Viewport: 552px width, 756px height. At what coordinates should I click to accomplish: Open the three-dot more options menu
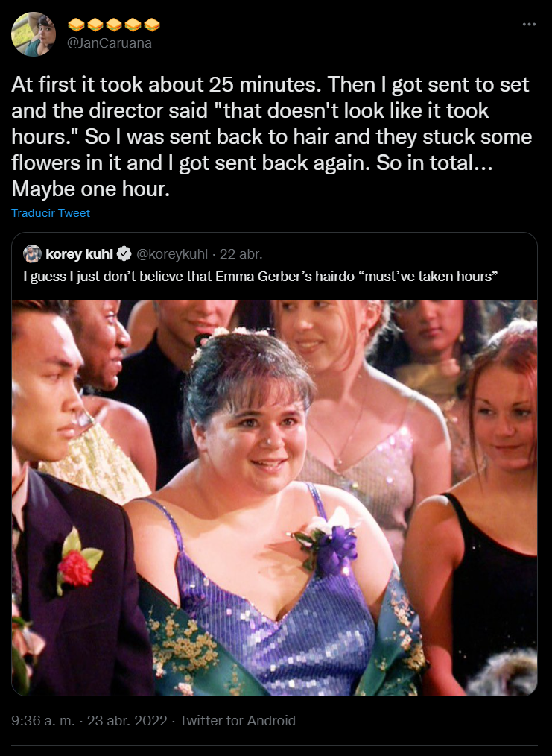[x=529, y=24]
